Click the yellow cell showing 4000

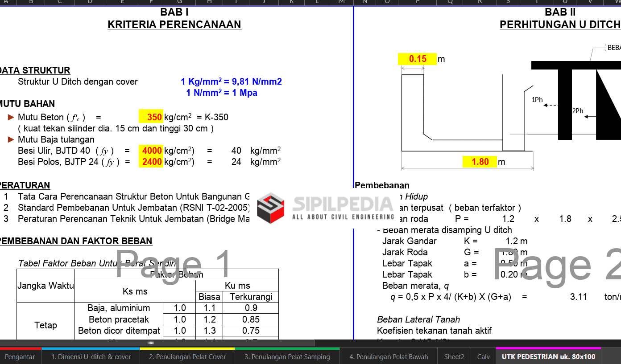151,151
